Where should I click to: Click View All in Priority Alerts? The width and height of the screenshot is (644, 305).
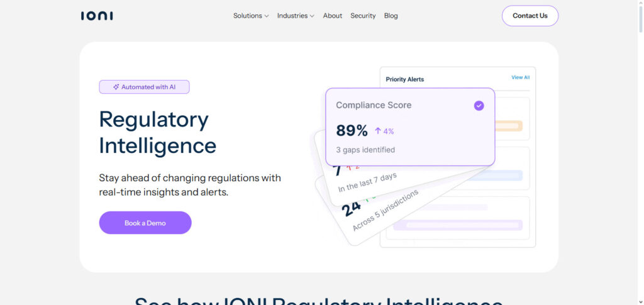tap(520, 77)
